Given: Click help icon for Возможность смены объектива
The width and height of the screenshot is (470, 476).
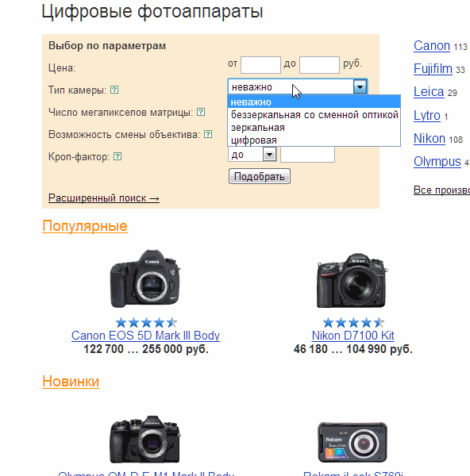Looking at the screenshot, I should pos(208,134).
